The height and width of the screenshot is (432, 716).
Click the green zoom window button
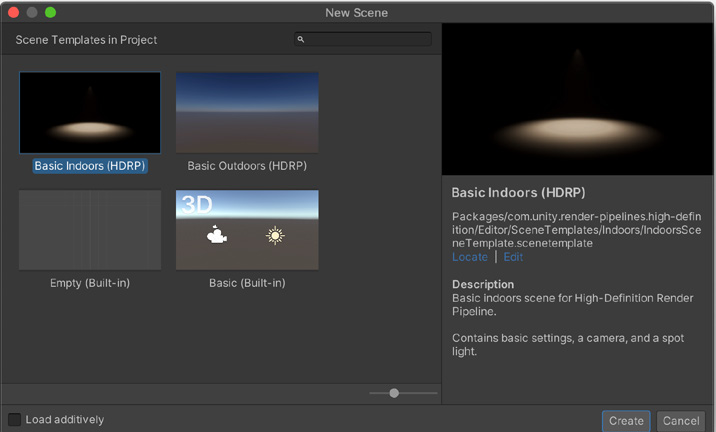(50, 12)
